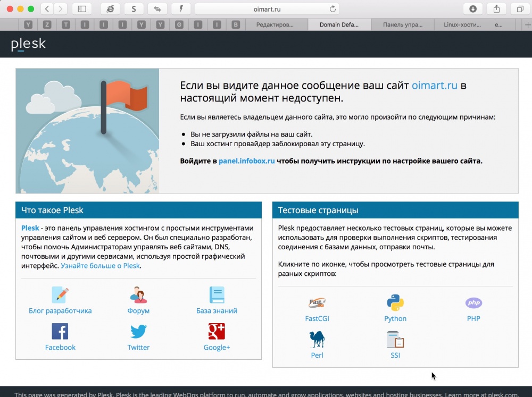Switch to the Domain Defa... tab
532x397 pixels.
coord(339,24)
